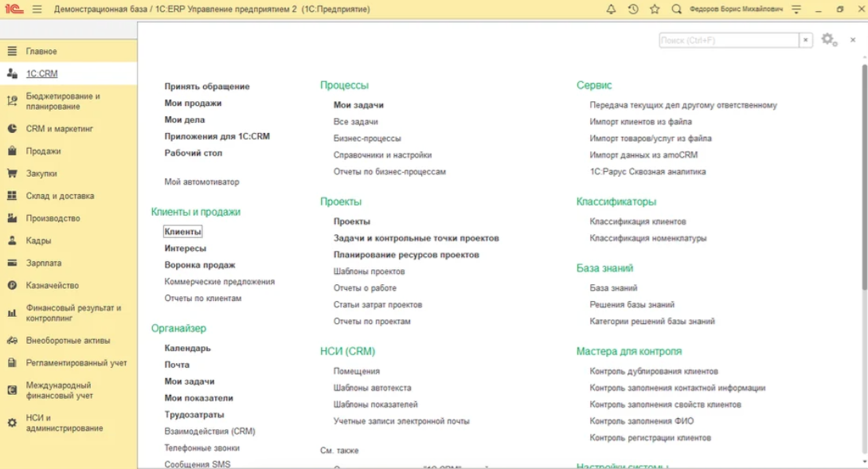Click the Регламентированный учет icon
868x469 pixels.
coord(12,362)
